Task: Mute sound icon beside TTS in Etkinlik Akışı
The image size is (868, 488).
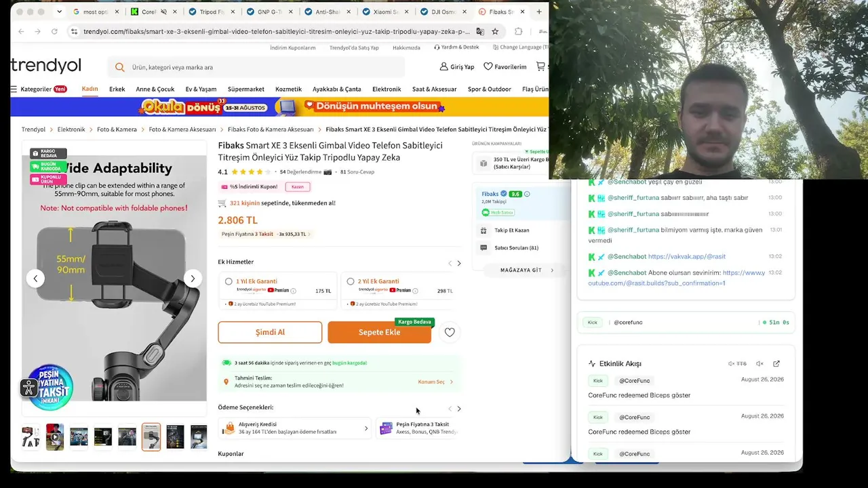Action: tap(760, 364)
